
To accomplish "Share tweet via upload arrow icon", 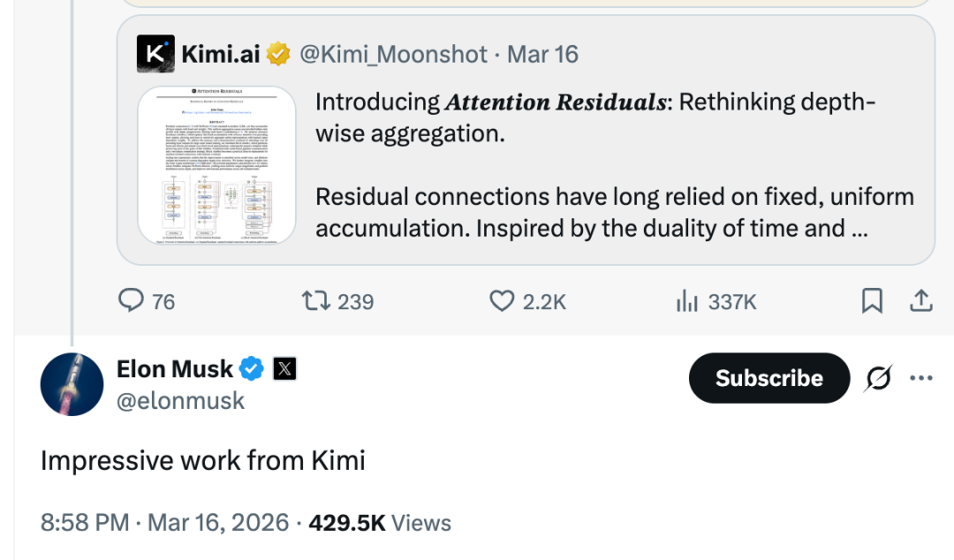I will tap(920, 301).
